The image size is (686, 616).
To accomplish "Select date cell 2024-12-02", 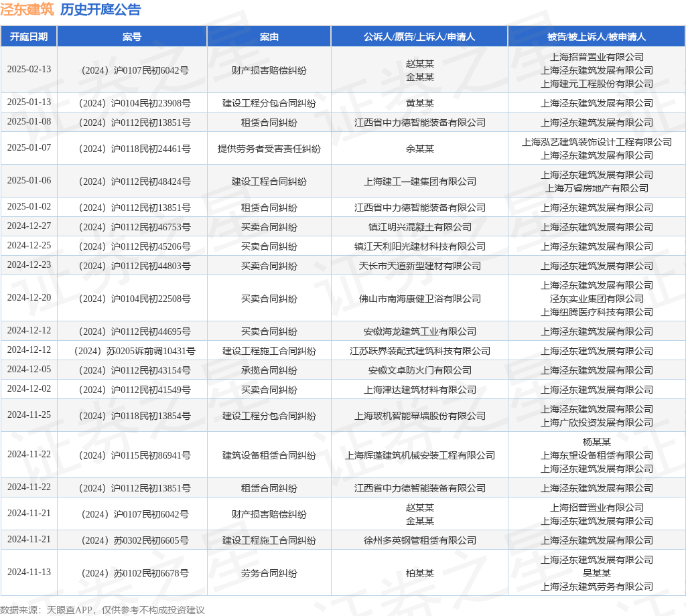I will 29,388.
